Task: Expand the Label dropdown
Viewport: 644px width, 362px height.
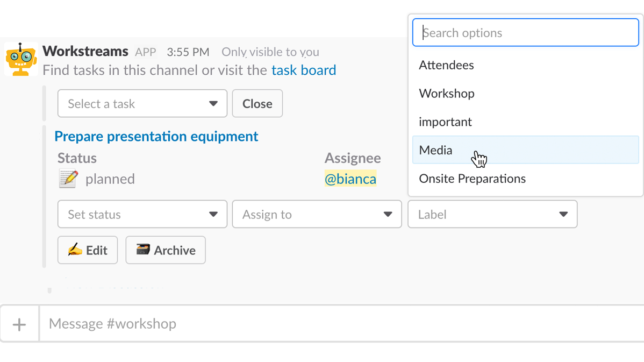Action: coord(492,214)
